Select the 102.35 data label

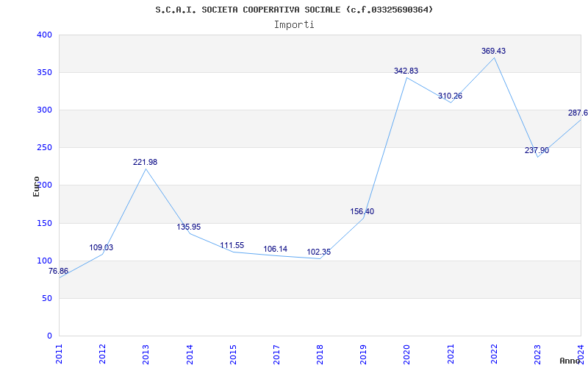[319, 252]
